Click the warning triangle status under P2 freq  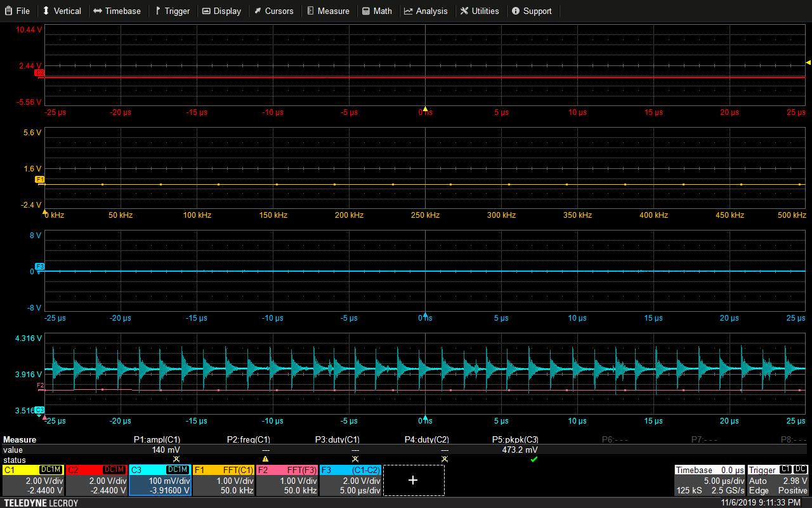265,459
